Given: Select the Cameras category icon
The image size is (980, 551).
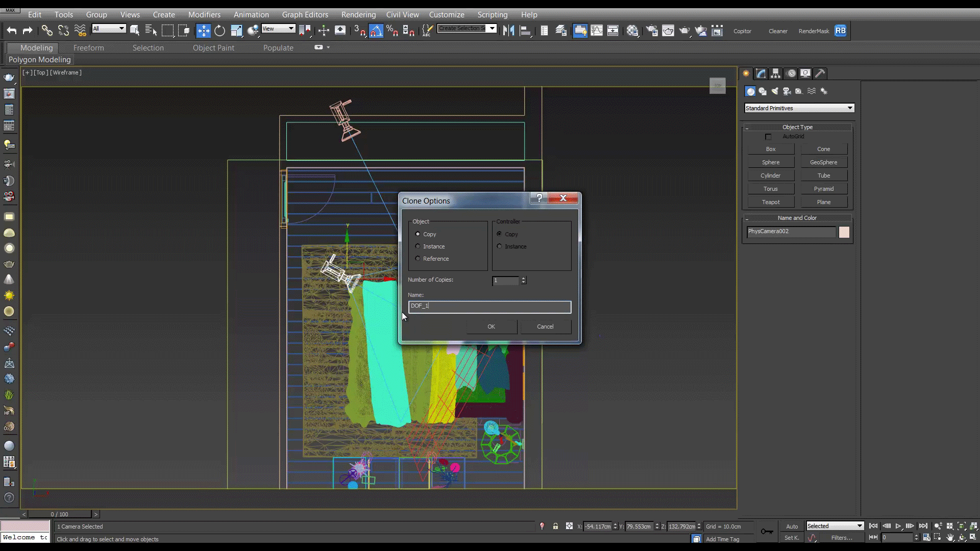Looking at the screenshot, I should click(787, 91).
